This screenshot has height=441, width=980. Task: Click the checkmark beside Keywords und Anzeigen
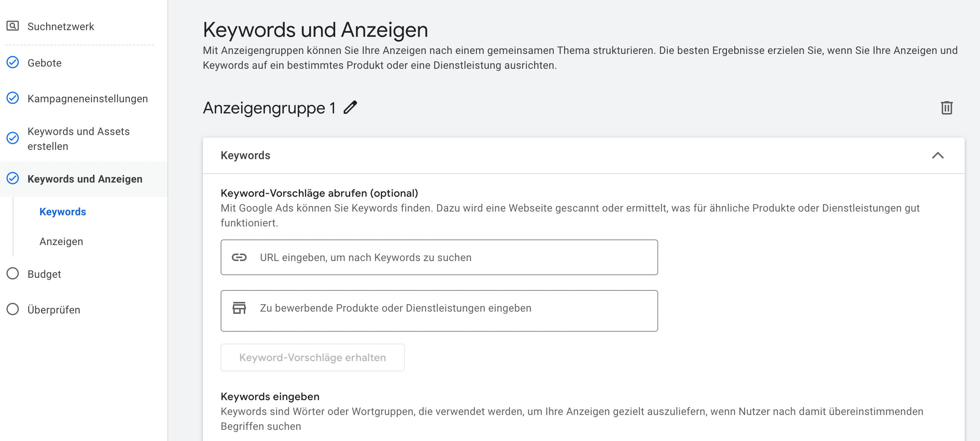(13, 178)
